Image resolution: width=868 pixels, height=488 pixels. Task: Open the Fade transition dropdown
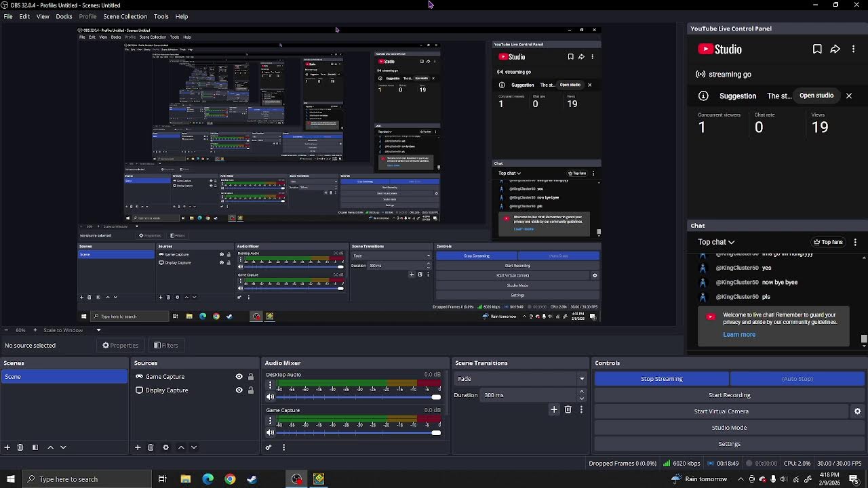pyautogui.click(x=520, y=379)
